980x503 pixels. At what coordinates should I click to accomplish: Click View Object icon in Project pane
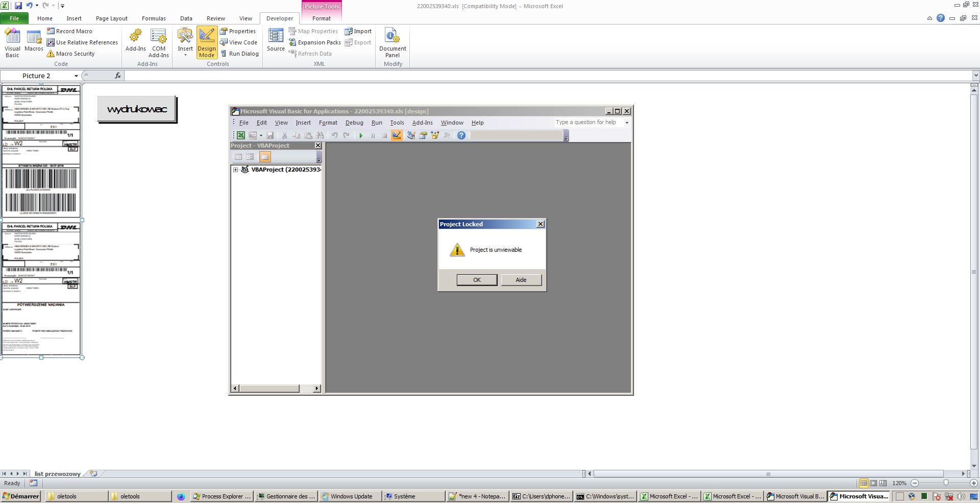coord(250,157)
